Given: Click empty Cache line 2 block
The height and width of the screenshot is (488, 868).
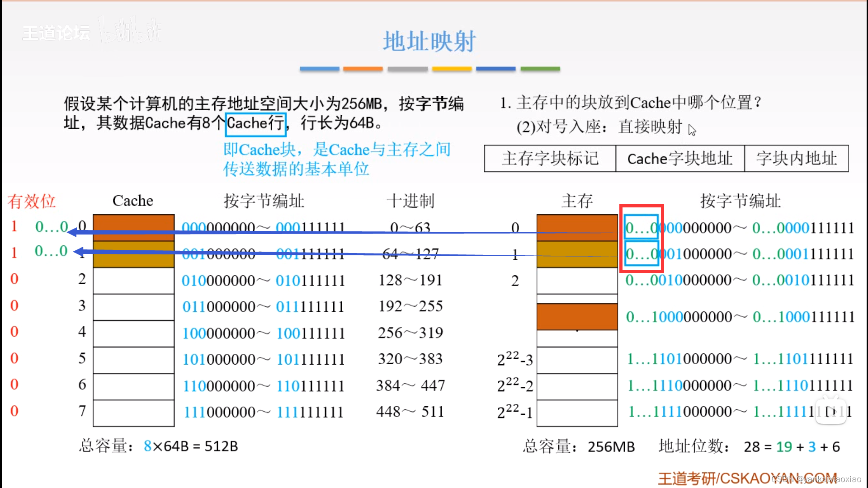Looking at the screenshot, I should click(134, 281).
